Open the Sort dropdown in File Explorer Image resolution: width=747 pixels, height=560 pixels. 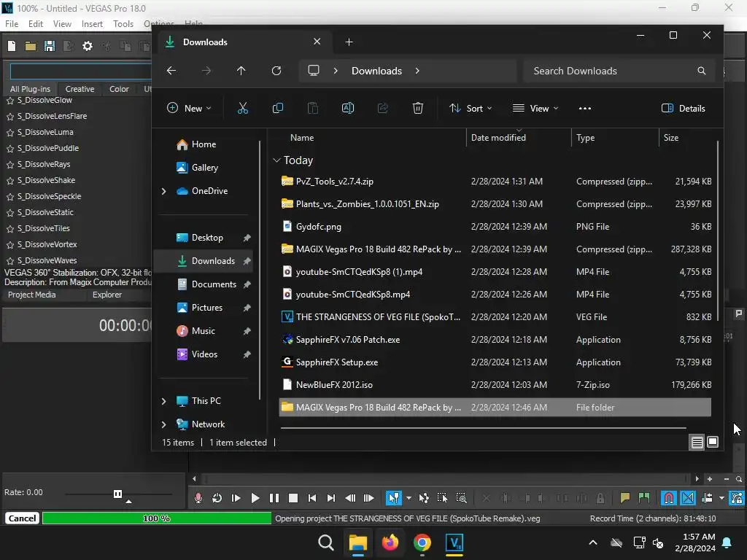click(x=471, y=108)
